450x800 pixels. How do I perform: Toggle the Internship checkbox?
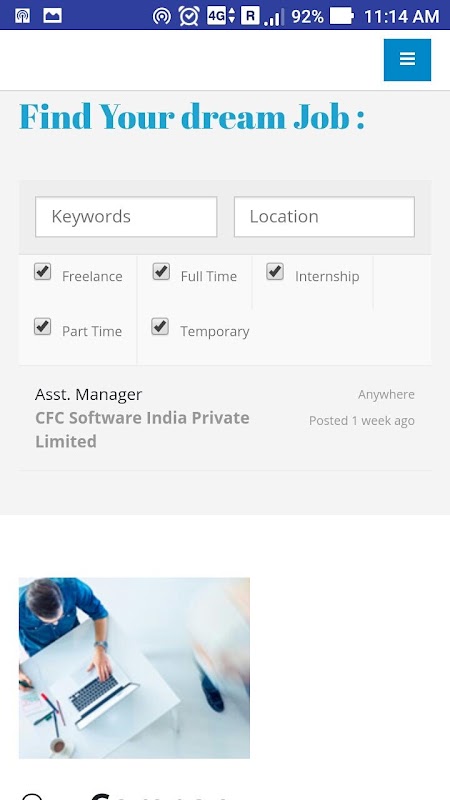point(275,271)
